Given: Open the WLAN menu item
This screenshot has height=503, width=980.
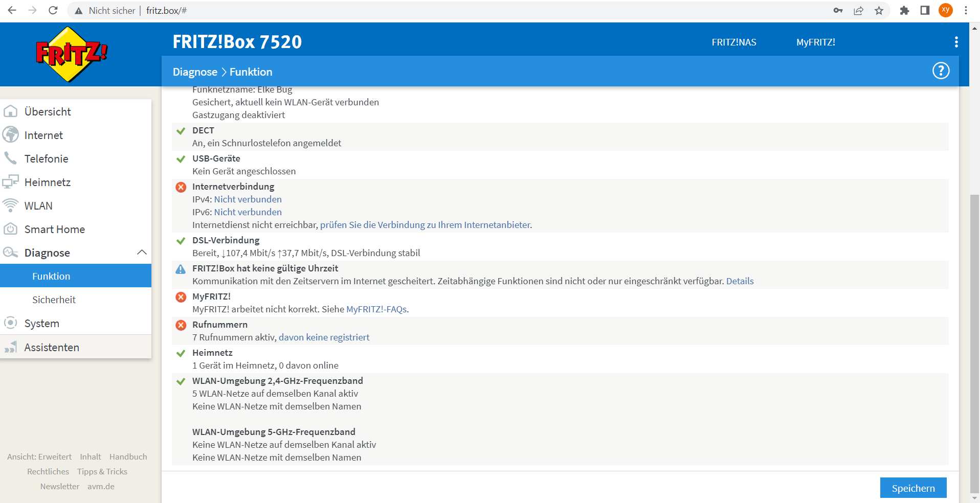Looking at the screenshot, I should [x=76, y=205].
